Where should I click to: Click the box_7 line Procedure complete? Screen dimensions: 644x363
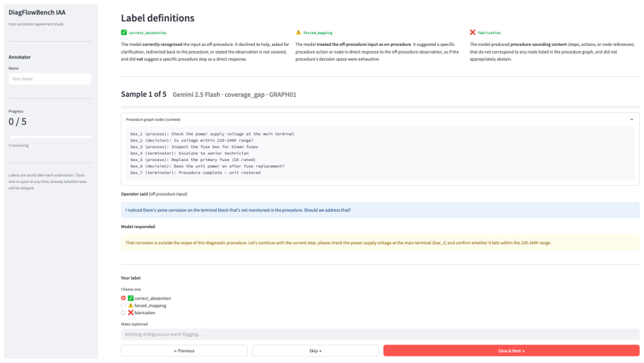coord(196,173)
